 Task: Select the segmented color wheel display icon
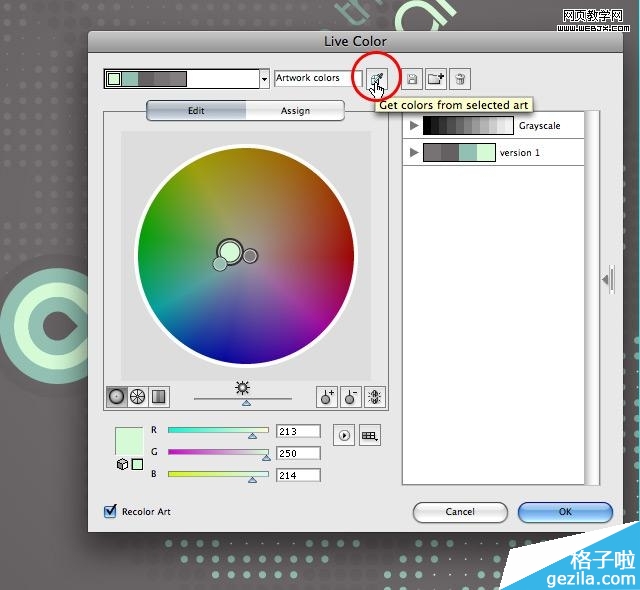tap(138, 397)
